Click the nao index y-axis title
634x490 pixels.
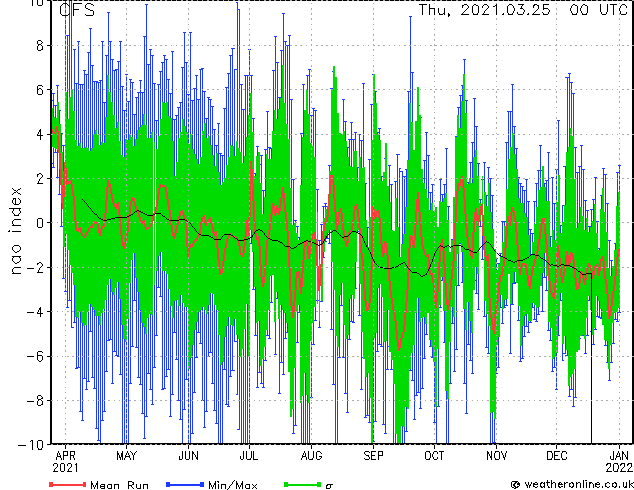point(15,230)
